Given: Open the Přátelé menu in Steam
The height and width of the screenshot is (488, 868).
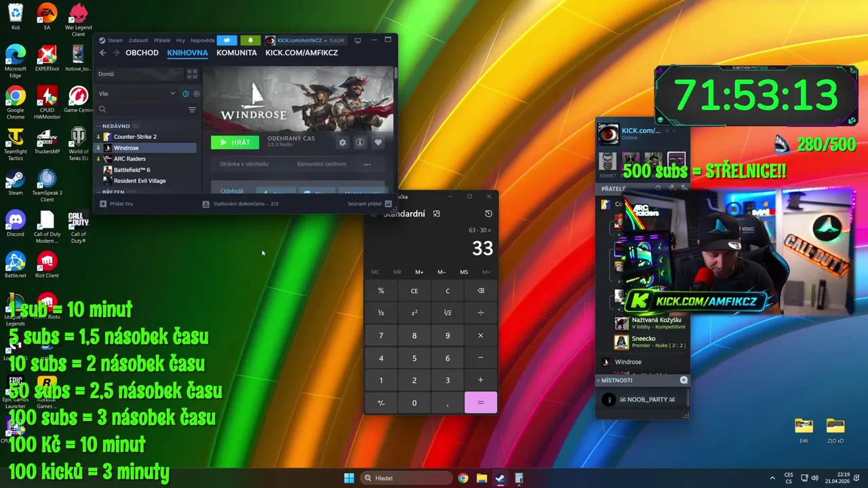Looking at the screenshot, I should (162, 40).
